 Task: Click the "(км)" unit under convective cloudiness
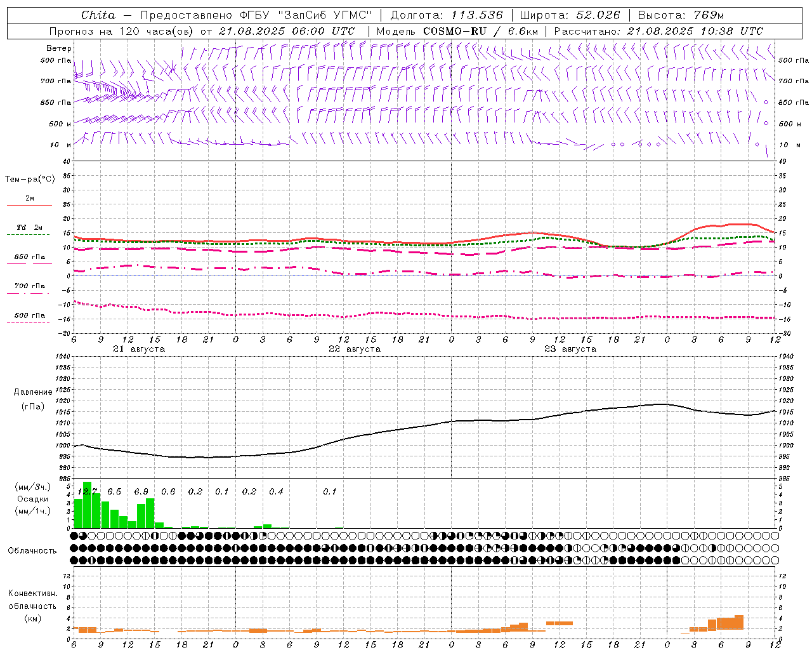tap(32, 618)
